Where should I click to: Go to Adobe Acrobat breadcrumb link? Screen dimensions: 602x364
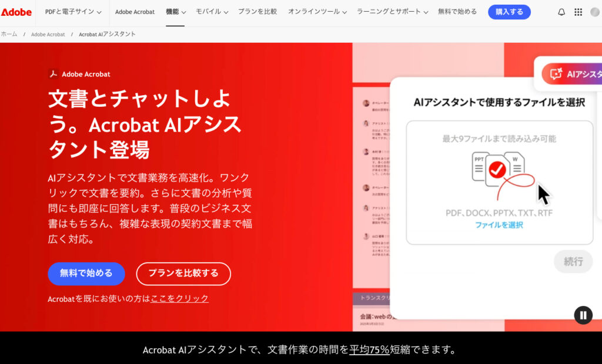[48, 34]
